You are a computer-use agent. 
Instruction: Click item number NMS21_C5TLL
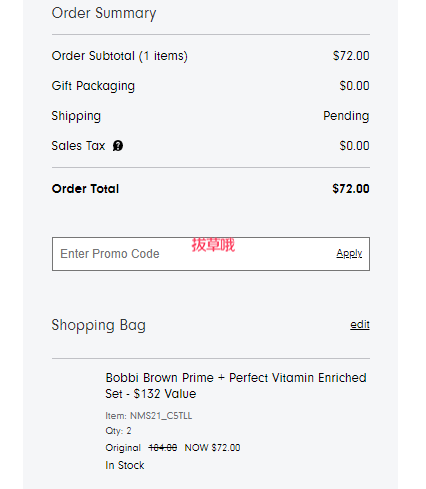click(149, 416)
